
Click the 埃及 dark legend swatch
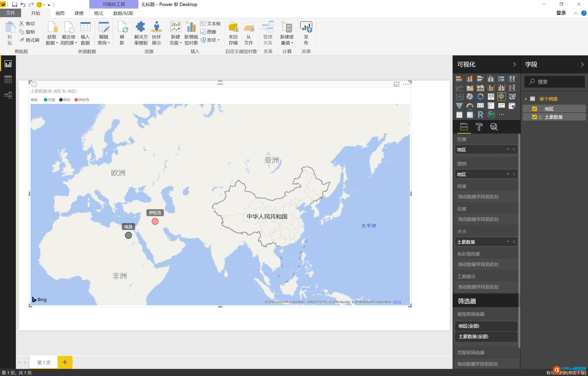click(x=61, y=100)
